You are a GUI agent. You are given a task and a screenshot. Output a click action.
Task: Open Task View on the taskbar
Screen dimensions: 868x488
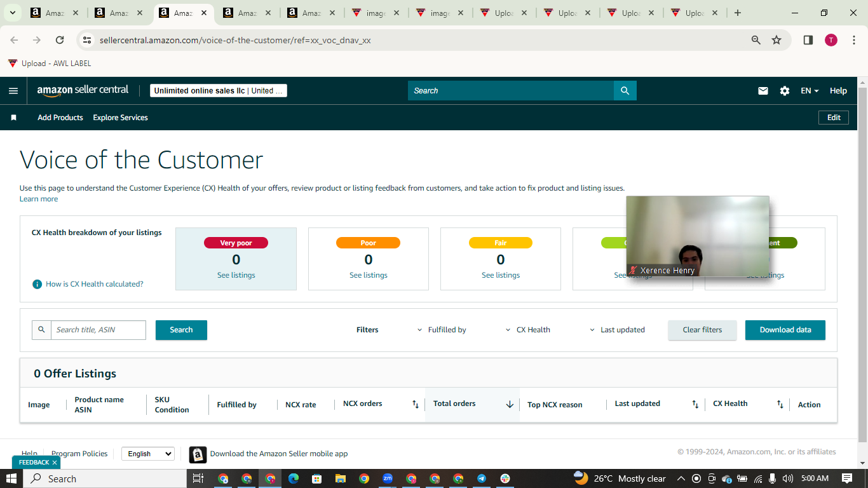[x=198, y=478]
